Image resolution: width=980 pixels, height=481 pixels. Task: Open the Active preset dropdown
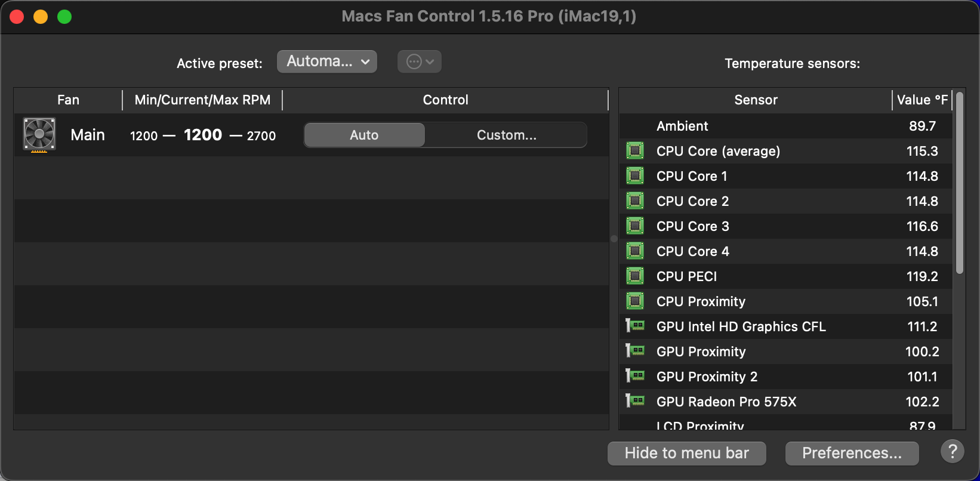coord(327,61)
